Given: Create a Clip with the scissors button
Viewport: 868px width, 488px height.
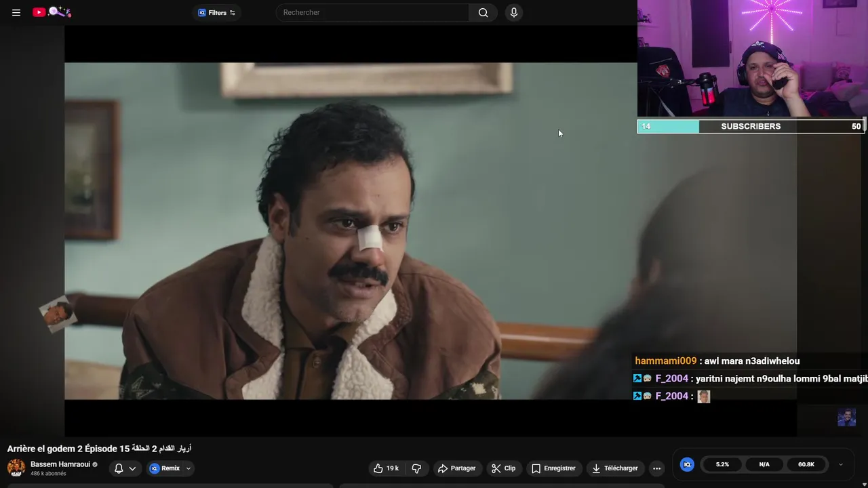Looking at the screenshot, I should (503, 468).
